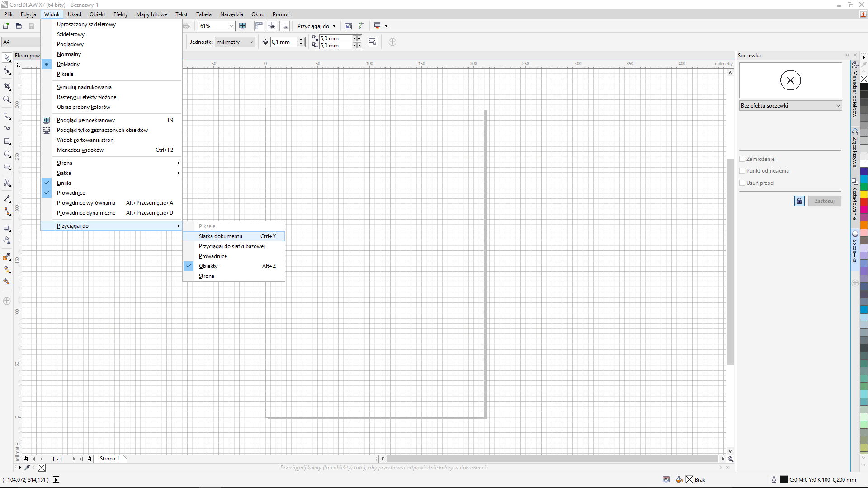Select the Ellipse tool
This screenshot has width=868, height=488.
click(x=7, y=155)
